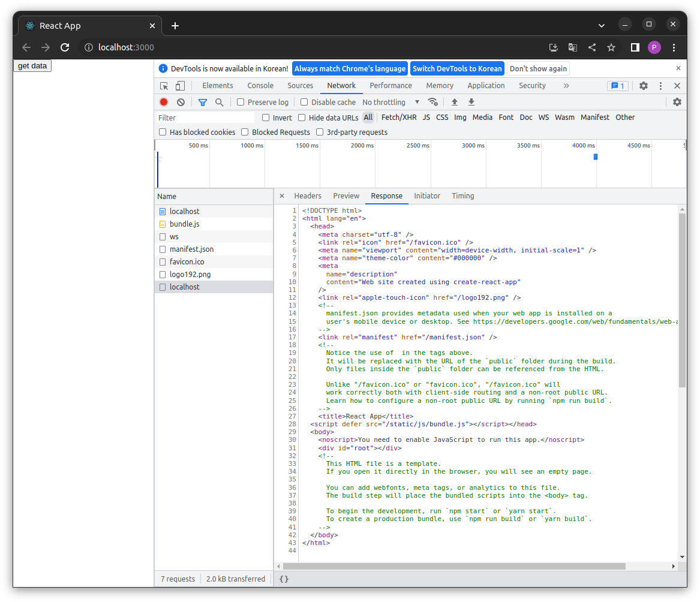Screen dimensions: 700x602
Task: Show the Timing tab of request
Action: 463,196
